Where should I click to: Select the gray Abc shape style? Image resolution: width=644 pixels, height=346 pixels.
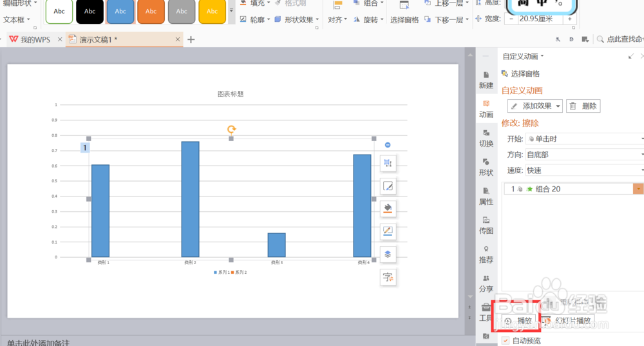coord(182,12)
